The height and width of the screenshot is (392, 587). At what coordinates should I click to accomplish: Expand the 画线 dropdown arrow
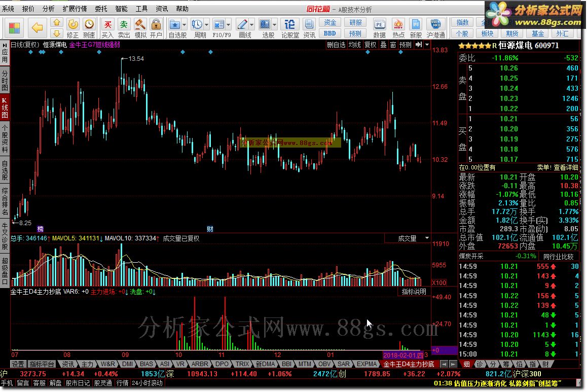click(x=251, y=25)
